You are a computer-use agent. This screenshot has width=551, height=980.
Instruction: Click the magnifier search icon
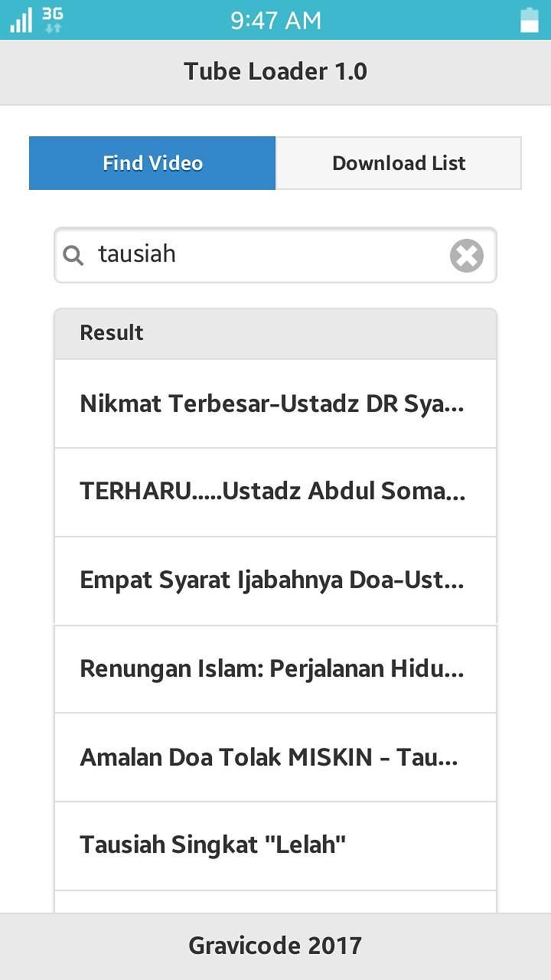tap(73, 255)
